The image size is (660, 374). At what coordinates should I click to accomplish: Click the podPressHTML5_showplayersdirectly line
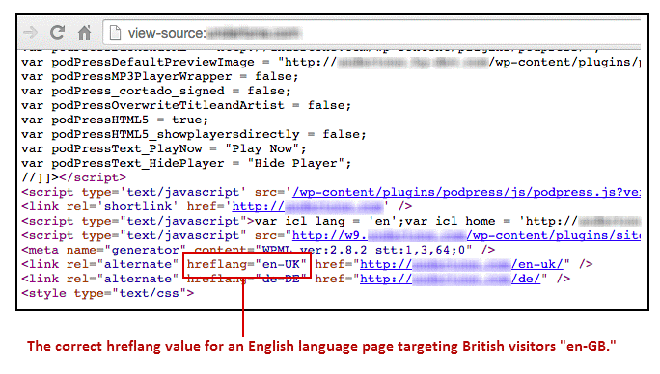(194, 135)
